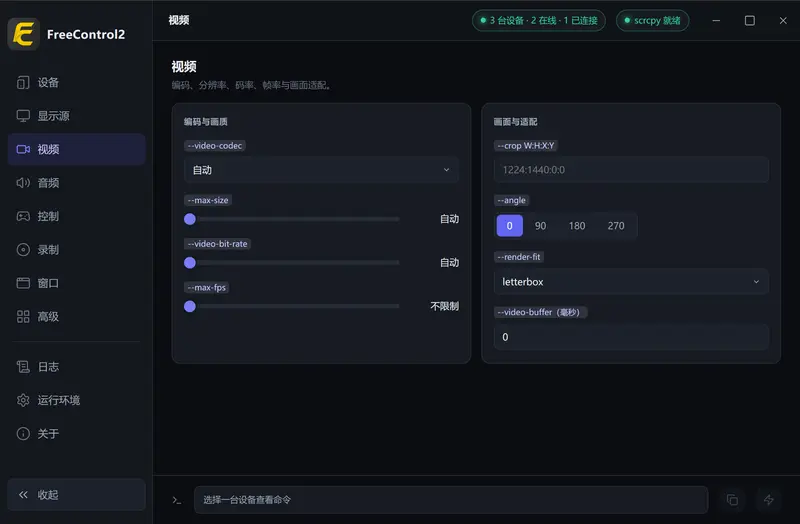Open the 高级 page

(77, 316)
